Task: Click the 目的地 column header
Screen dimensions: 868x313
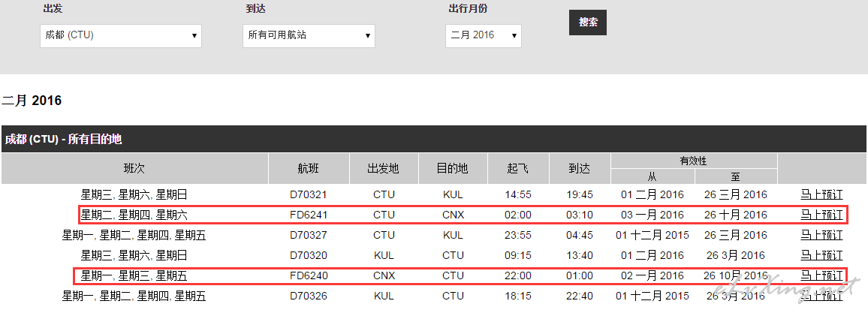Action: pos(453,169)
